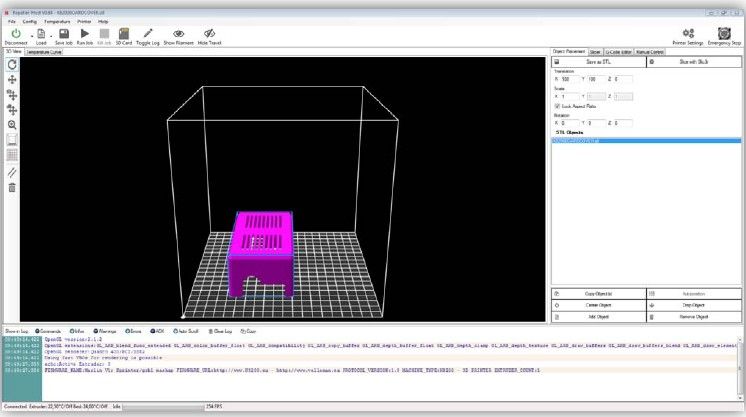Click the Translation X input field

coord(569,79)
